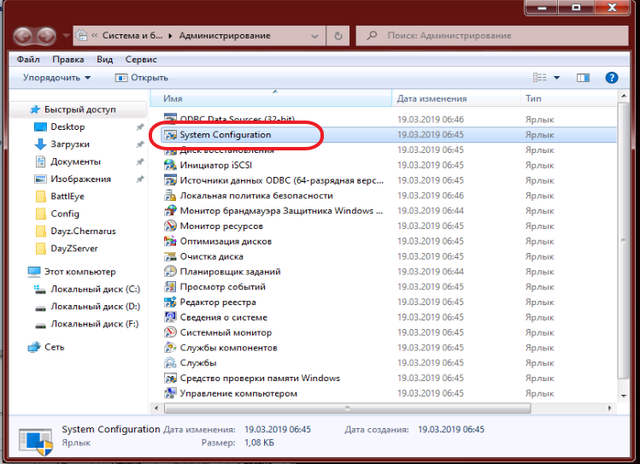Click the Сведения о системе icon
This screenshot has width=640, height=464.
click(x=170, y=317)
